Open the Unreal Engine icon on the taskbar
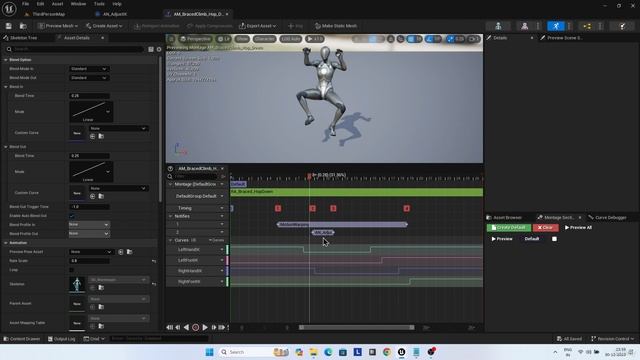This screenshot has width=640, height=360. 402,352
